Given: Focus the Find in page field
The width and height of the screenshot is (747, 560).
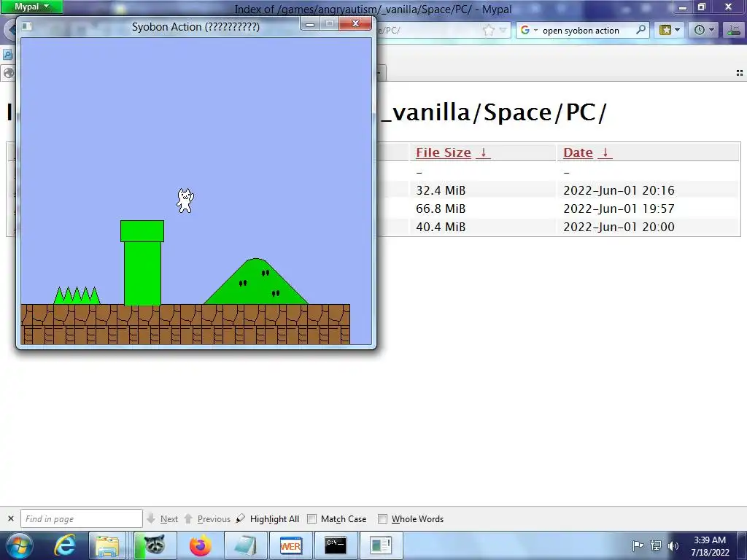Looking at the screenshot, I should point(82,518).
